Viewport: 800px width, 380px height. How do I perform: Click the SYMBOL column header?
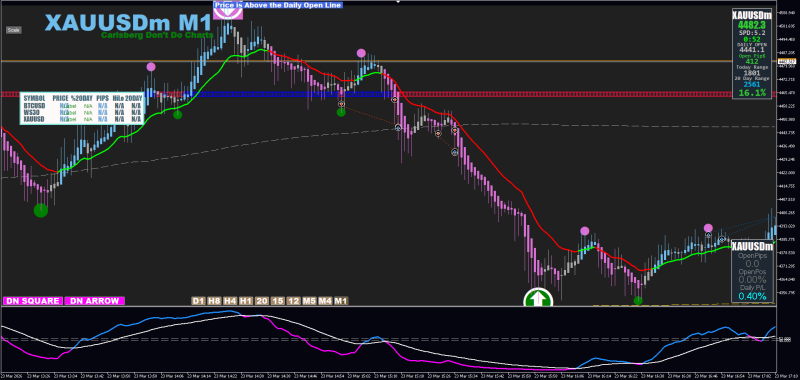34,97
